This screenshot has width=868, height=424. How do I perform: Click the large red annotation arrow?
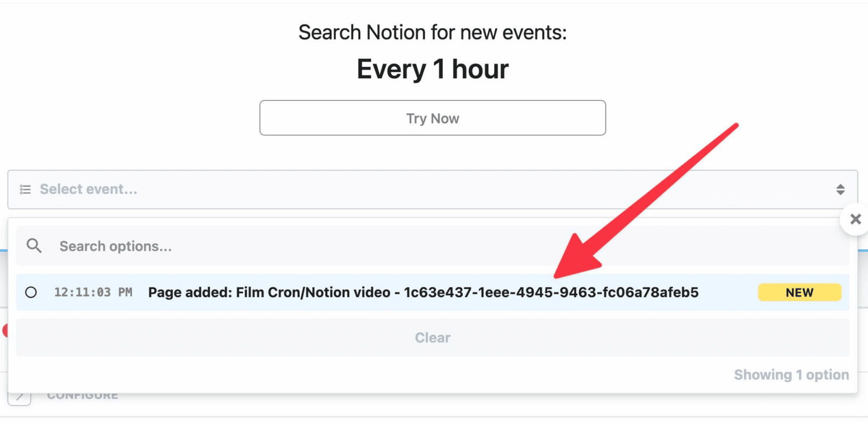[646, 201]
